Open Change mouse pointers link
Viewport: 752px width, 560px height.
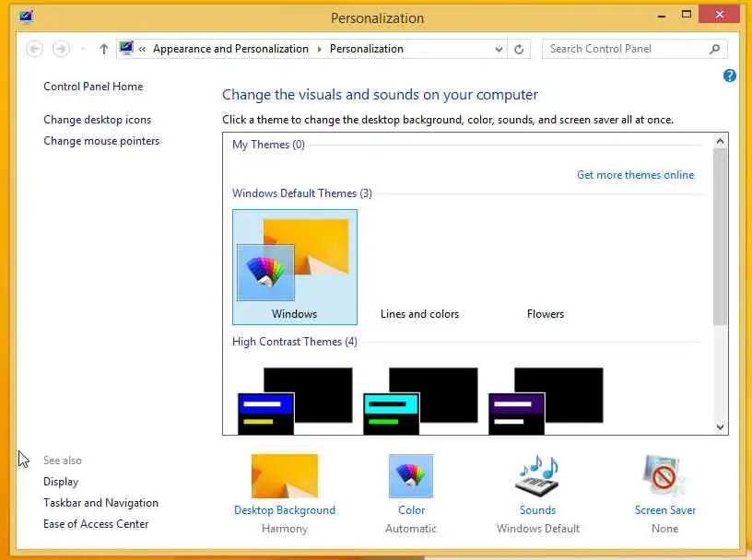point(101,141)
